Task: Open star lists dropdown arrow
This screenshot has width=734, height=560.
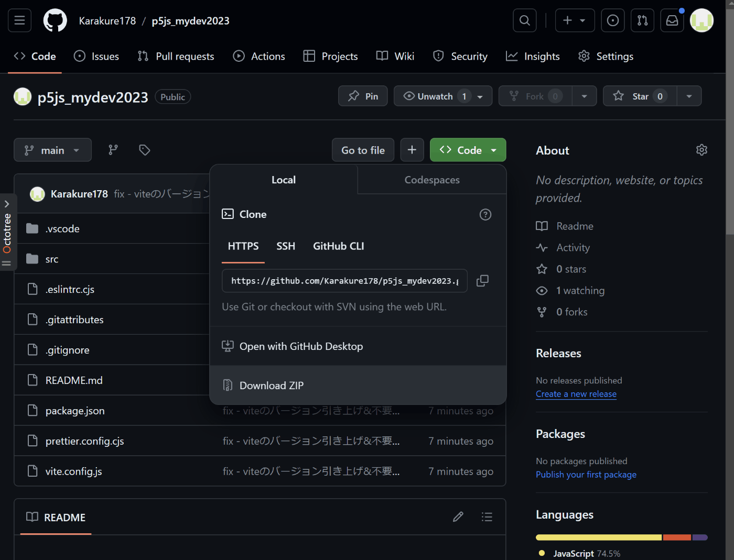Action: [689, 96]
